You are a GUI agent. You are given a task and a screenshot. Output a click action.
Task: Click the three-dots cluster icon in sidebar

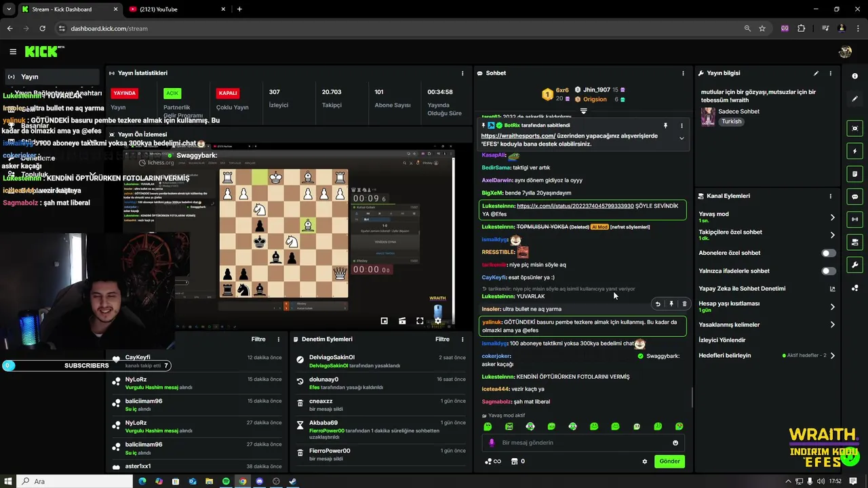coord(855,288)
